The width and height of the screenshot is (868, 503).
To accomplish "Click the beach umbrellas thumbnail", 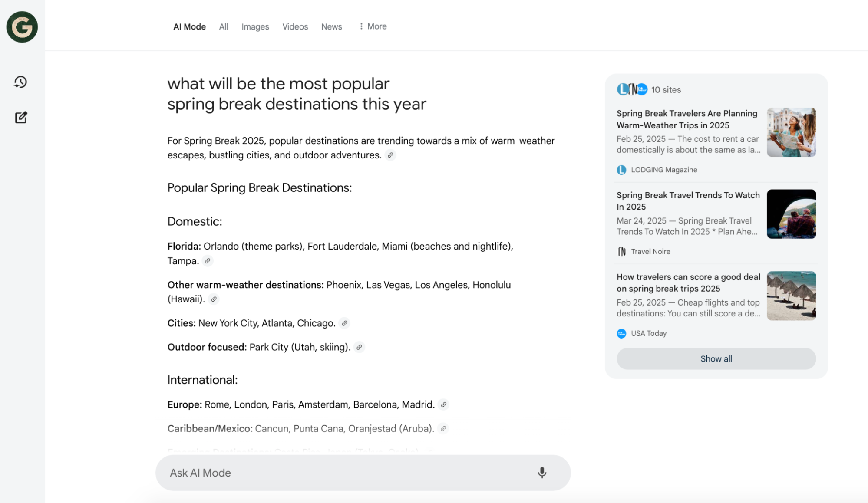I will point(791,296).
